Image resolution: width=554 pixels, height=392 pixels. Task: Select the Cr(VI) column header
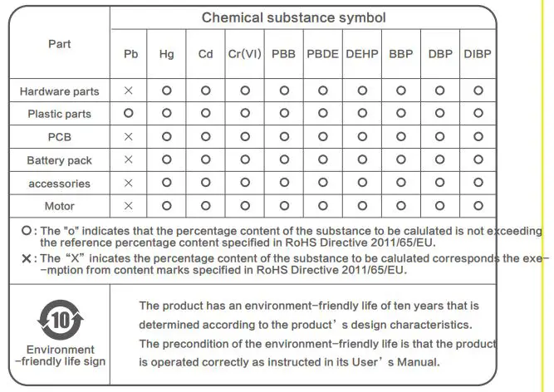coord(244,54)
